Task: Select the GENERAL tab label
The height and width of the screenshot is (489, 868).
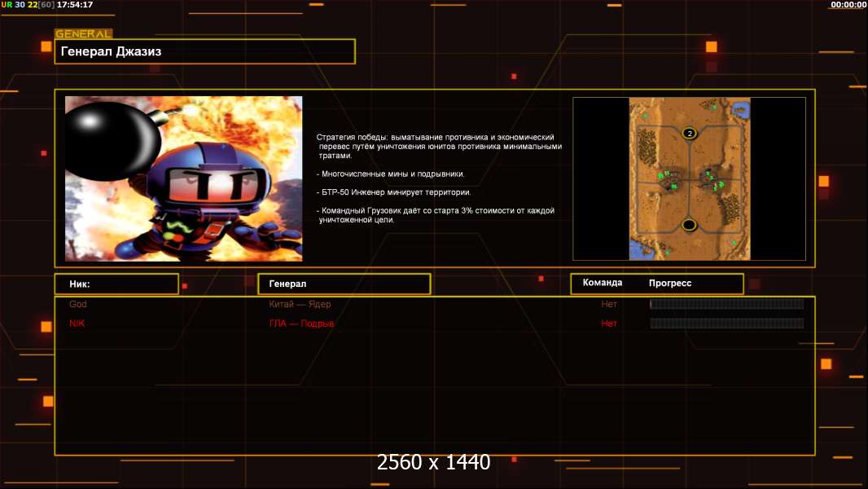Action: [x=84, y=33]
